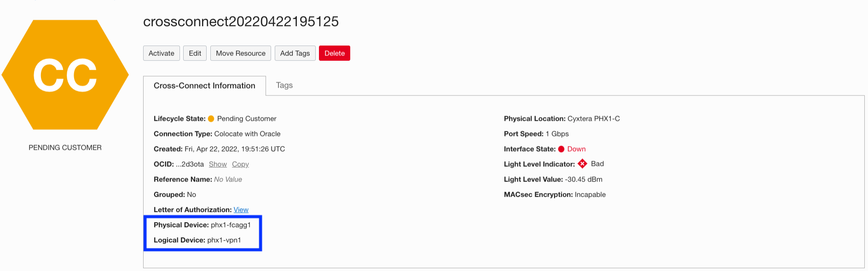The image size is (868, 271).
Task: Click the Logical Device value phx1-vpn1
Action: point(224,241)
